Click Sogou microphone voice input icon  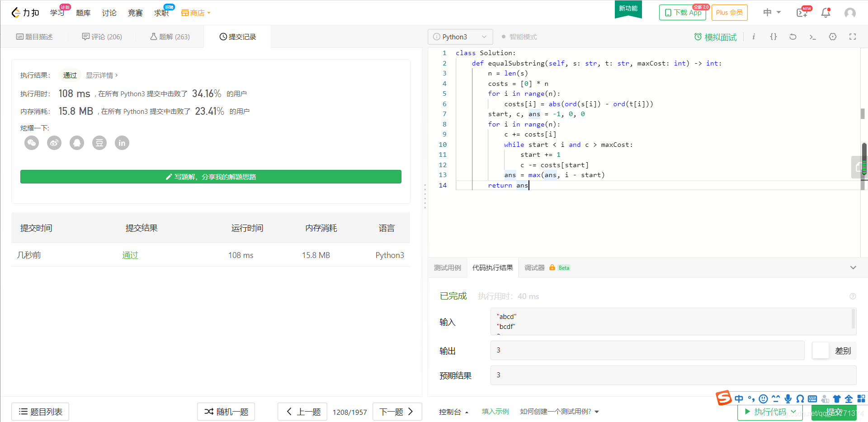(x=788, y=399)
